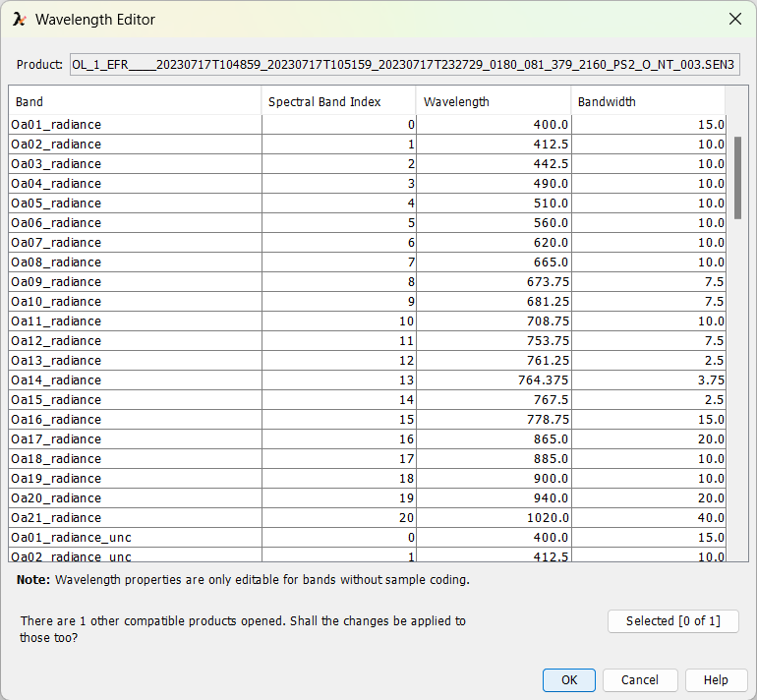Open the Selected [0 of 1] products chooser

point(672,620)
